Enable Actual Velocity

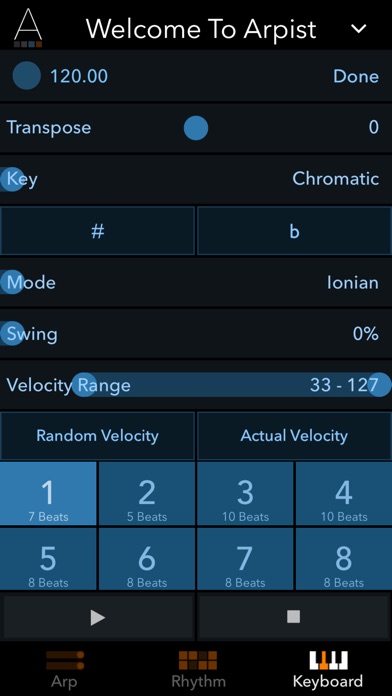pos(294,436)
